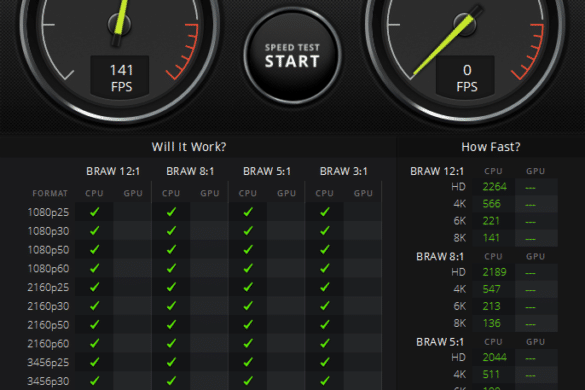The width and height of the screenshot is (585, 390).
Task: Click the BRAW 8:1 4K CPU value 547
Action: click(x=491, y=289)
